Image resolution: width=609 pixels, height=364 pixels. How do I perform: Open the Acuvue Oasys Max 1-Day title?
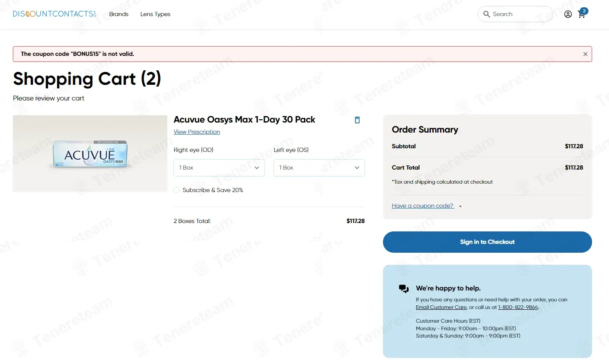click(x=244, y=120)
